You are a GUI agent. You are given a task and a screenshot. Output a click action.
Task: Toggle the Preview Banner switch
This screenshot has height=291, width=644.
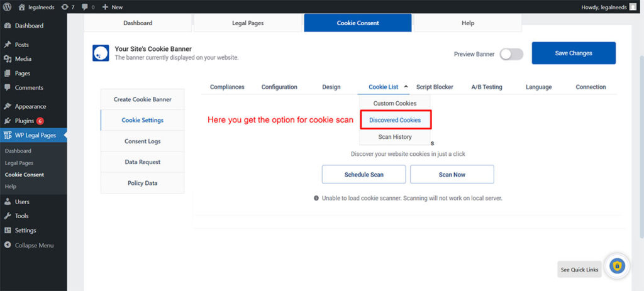tap(511, 54)
